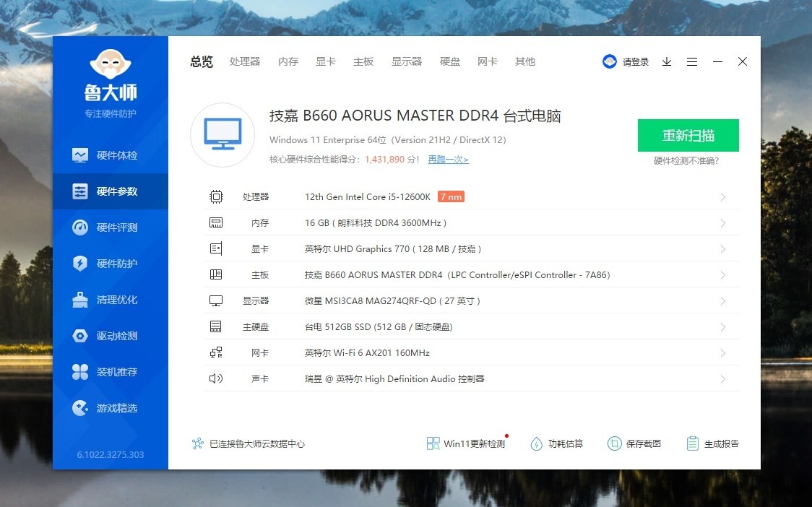Click the 重新扫描 rescan button
This screenshot has height=507, width=812.
click(x=688, y=135)
